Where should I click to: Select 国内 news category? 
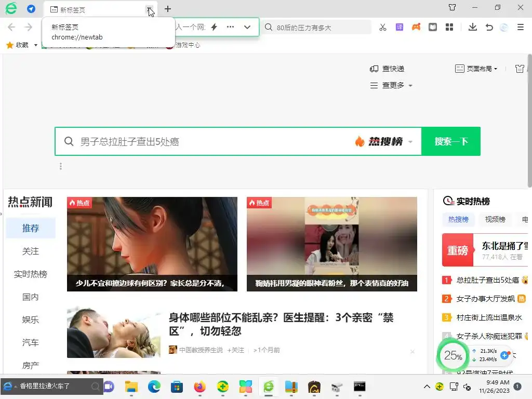click(31, 297)
